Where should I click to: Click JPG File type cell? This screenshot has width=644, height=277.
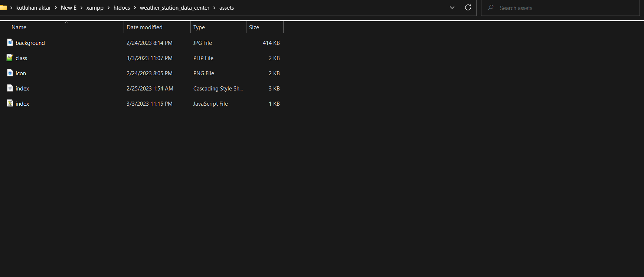pos(203,43)
